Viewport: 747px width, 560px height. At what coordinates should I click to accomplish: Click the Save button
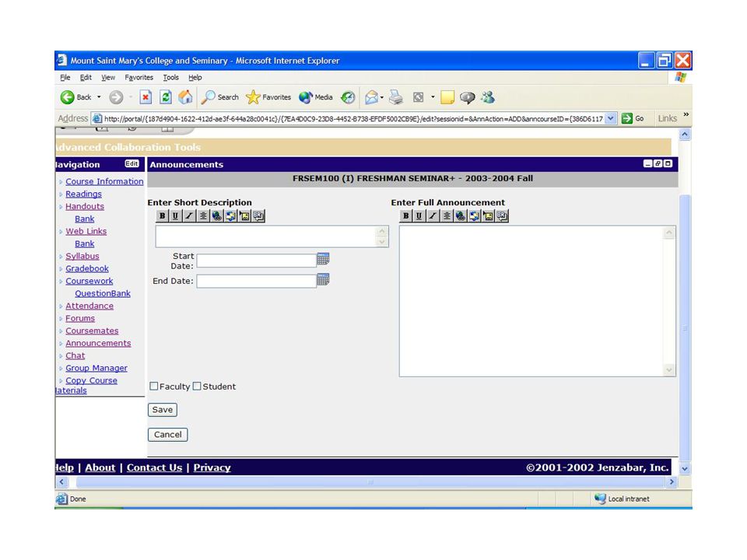click(x=163, y=410)
